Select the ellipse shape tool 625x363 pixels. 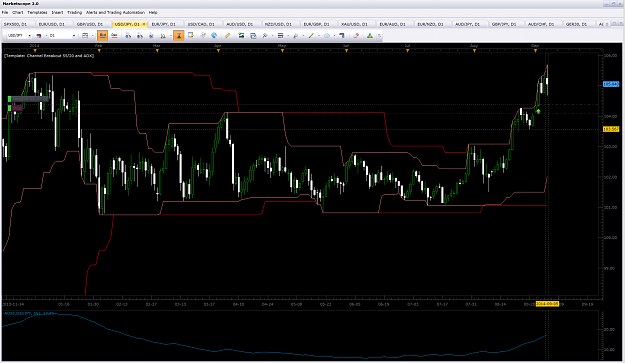[327, 36]
